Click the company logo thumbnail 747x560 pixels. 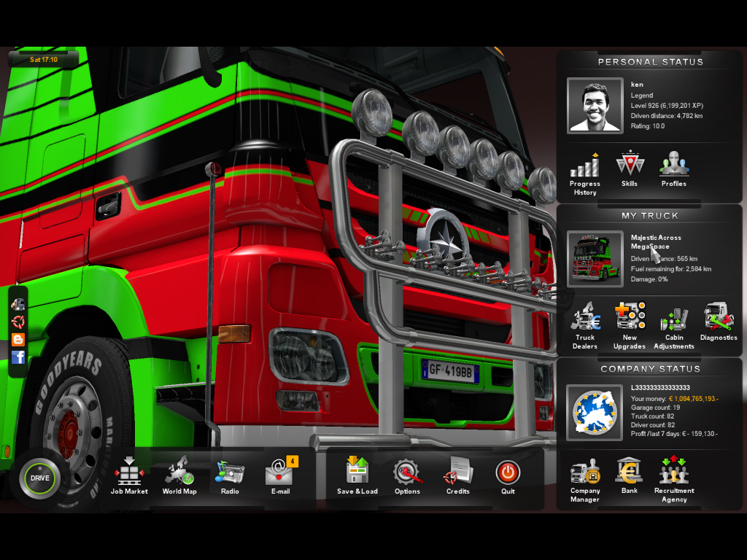(x=595, y=413)
